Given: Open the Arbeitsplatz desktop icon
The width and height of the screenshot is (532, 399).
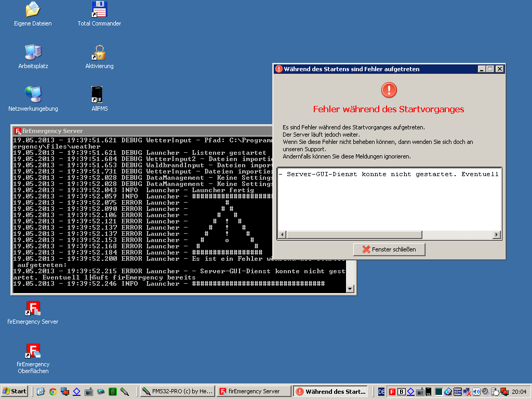Looking at the screenshot, I should coord(33,52).
